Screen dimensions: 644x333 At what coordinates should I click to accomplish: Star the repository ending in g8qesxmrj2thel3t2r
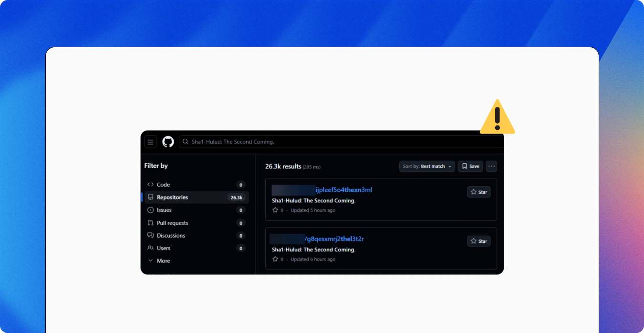click(478, 241)
